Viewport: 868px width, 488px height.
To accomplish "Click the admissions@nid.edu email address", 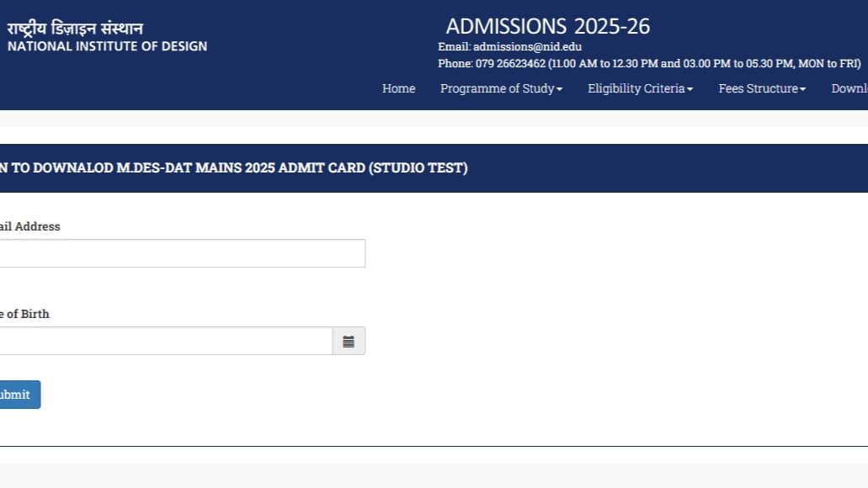I will 527,47.
